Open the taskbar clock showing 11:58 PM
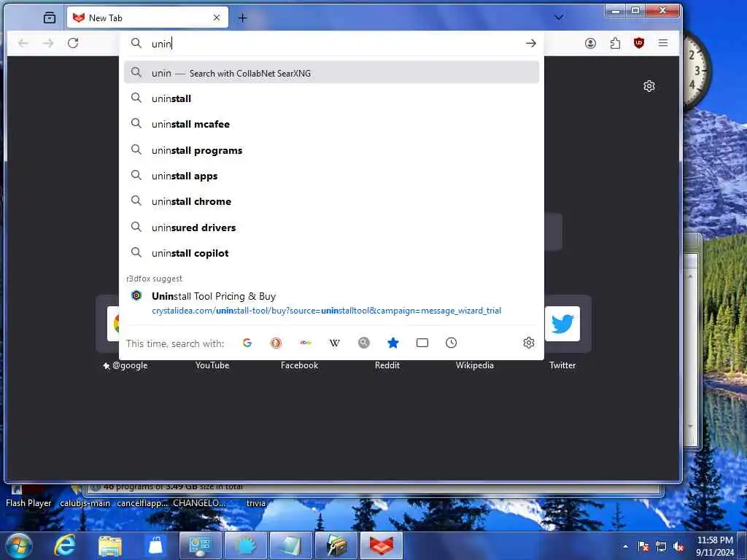The width and height of the screenshot is (747, 560). click(715, 546)
